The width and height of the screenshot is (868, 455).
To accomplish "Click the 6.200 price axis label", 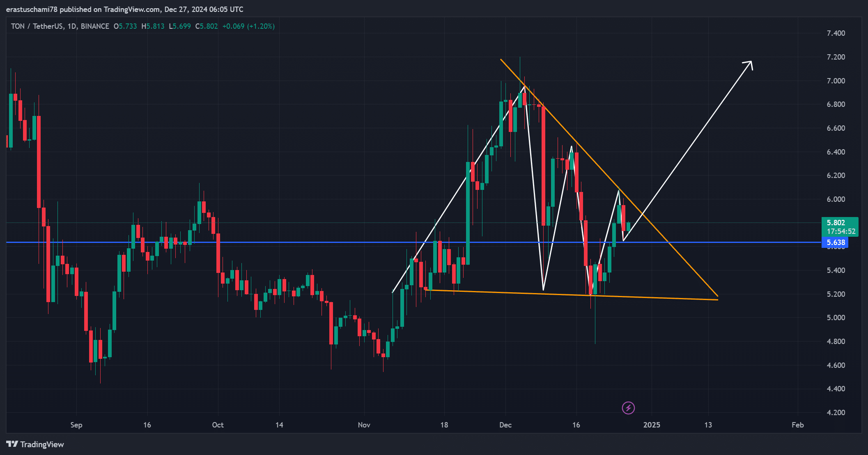I will click(836, 175).
